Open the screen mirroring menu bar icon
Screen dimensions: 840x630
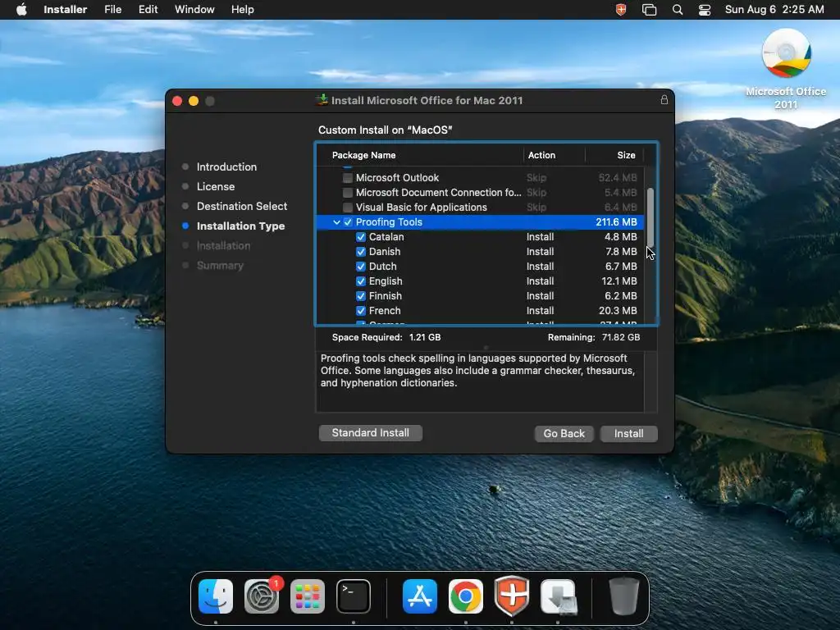pos(650,10)
